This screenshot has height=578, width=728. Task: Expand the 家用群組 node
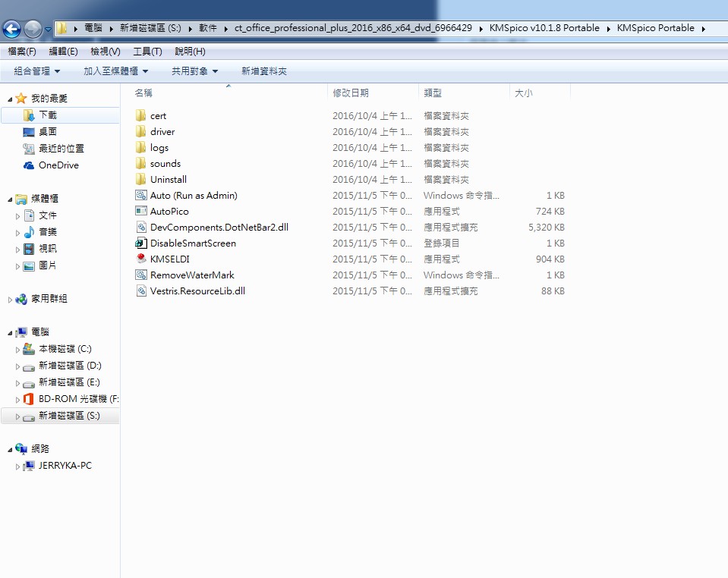(x=10, y=300)
